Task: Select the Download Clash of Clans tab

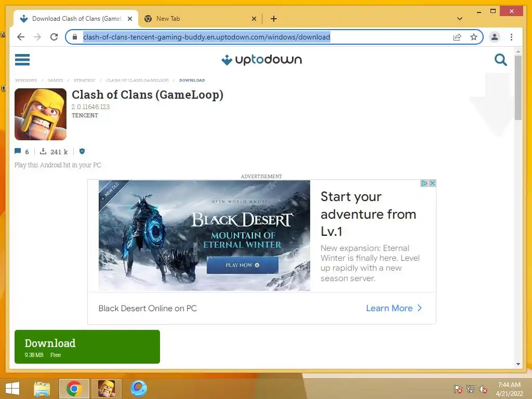Action: point(76,19)
